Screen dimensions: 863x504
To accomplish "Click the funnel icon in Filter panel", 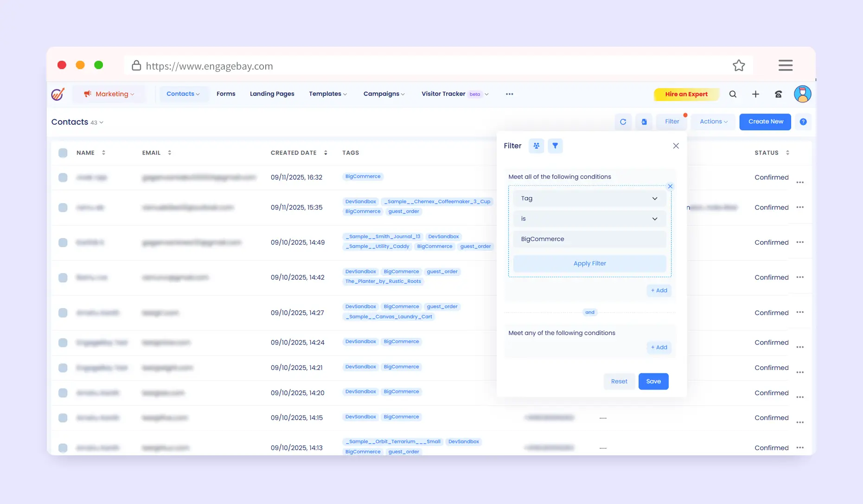I will (555, 146).
